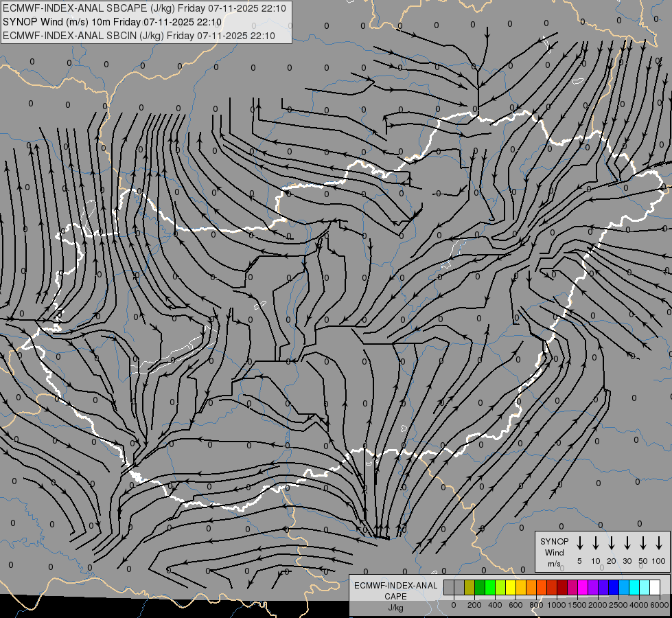Choose the yellow-green CAPE swatch
Viewport: 672px width, 618px height.
500,587
